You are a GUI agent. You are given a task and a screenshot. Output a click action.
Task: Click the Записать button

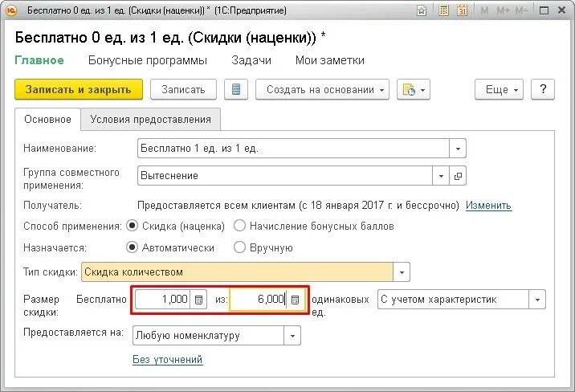(x=183, y=89)
